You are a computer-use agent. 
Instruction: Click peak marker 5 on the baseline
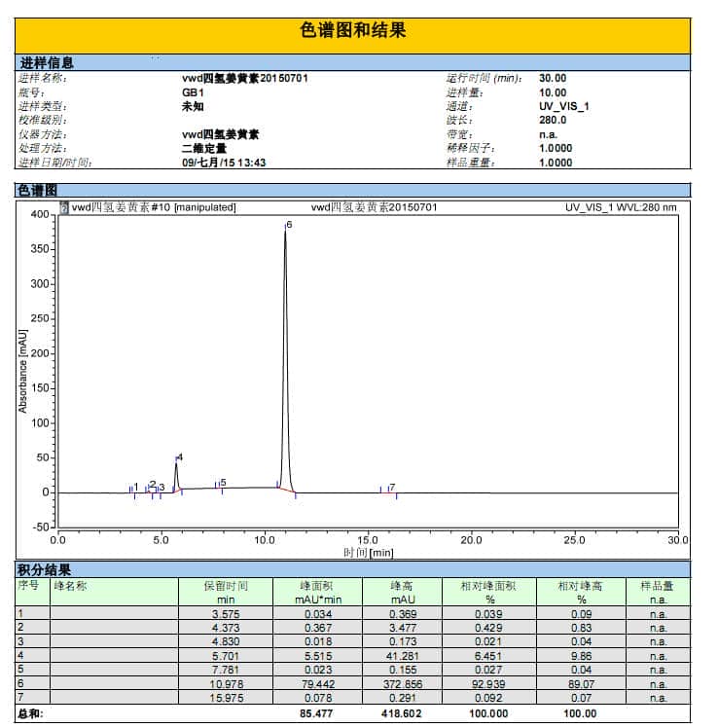click(x=223, y=483)
